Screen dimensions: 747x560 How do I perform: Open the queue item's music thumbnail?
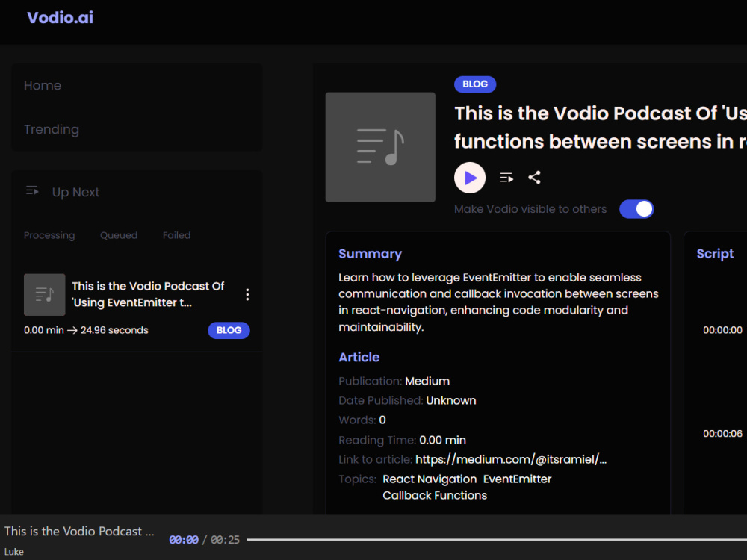click(44, 294)
